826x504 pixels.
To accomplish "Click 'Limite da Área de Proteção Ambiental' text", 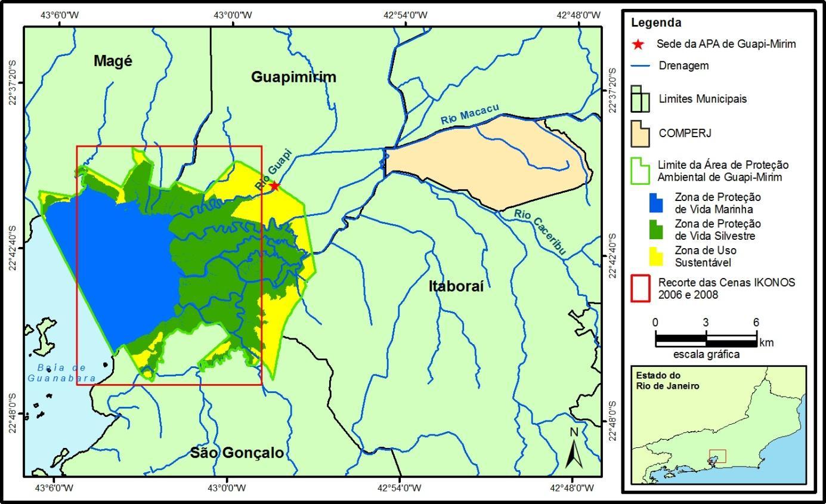I will (723, 171).
